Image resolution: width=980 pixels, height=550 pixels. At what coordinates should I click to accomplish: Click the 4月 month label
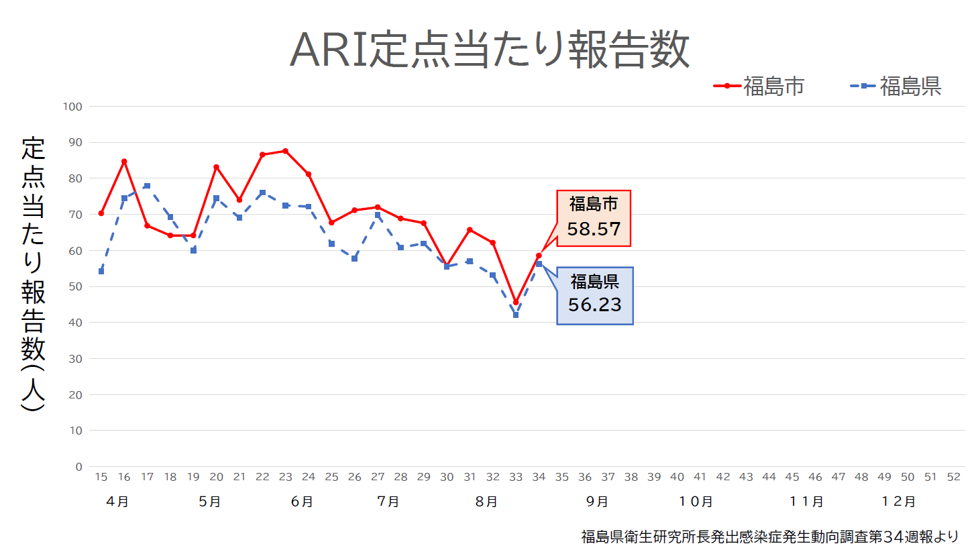coord(117,502)
